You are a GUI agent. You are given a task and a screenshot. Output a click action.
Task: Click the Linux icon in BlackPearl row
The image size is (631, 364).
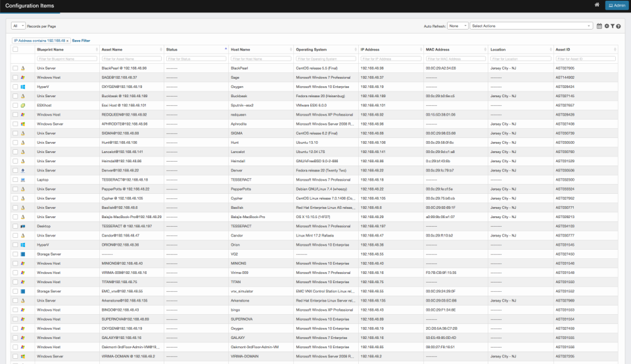23,68
